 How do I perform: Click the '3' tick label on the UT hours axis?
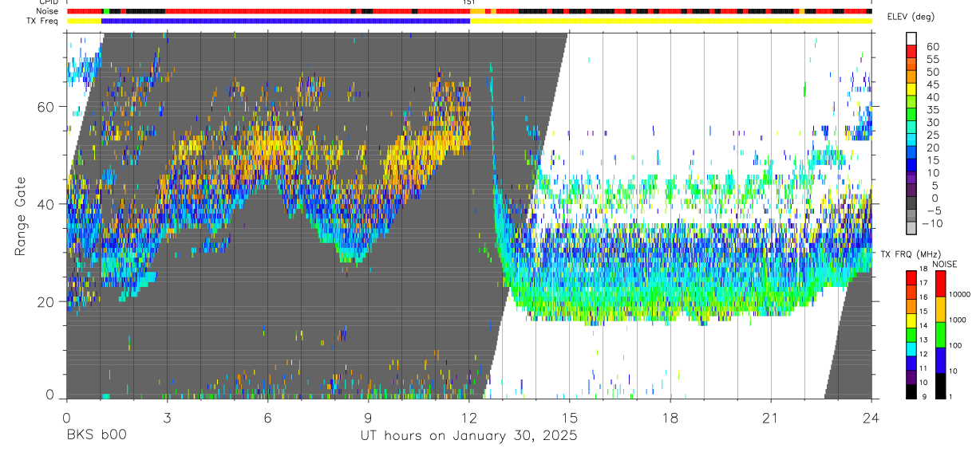click(167, 417)
